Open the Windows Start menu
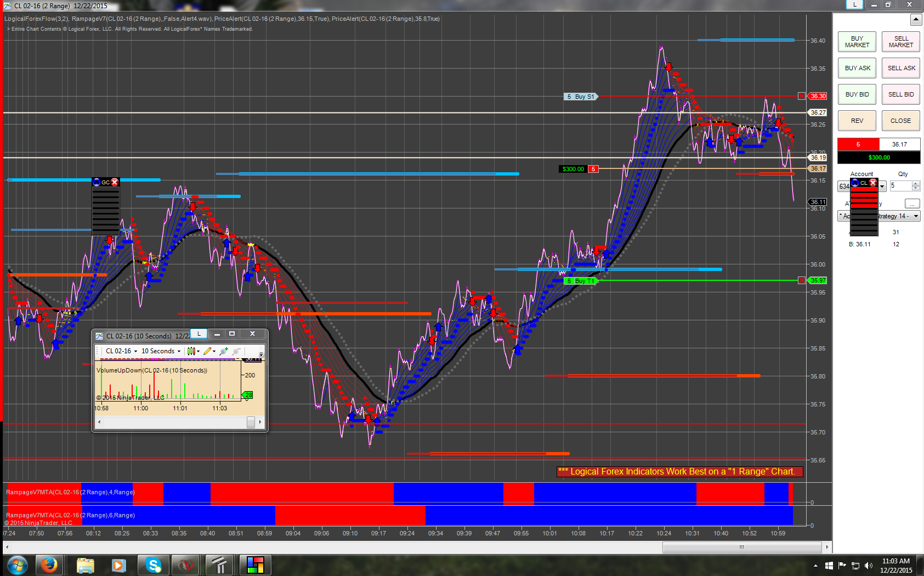 pos(18,565)
